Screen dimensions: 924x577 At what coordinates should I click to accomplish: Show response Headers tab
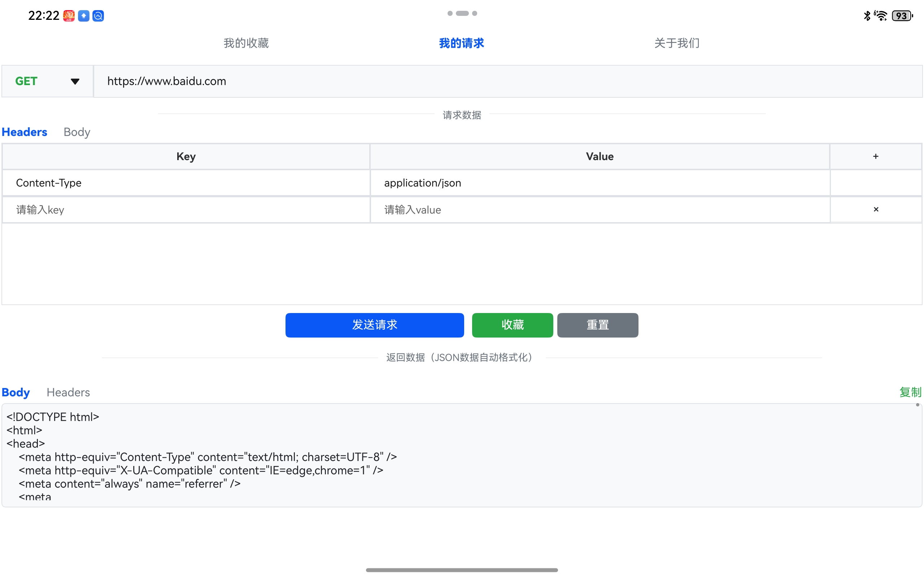[x=68, y=392]
